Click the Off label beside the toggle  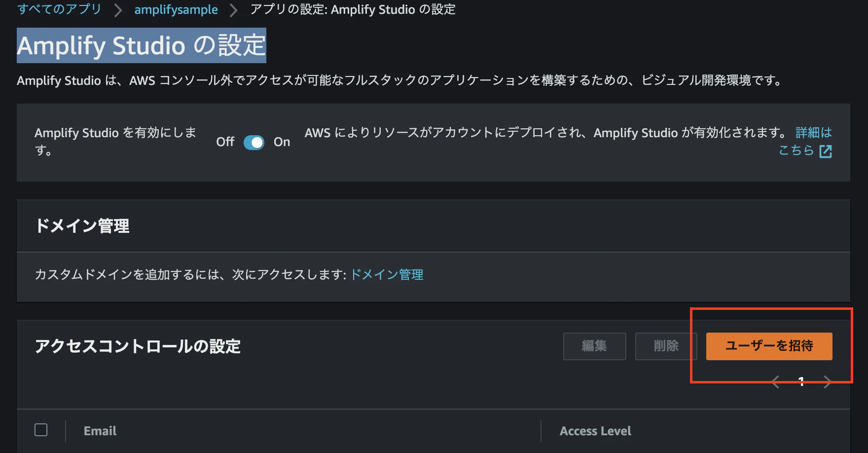[225, 142]
